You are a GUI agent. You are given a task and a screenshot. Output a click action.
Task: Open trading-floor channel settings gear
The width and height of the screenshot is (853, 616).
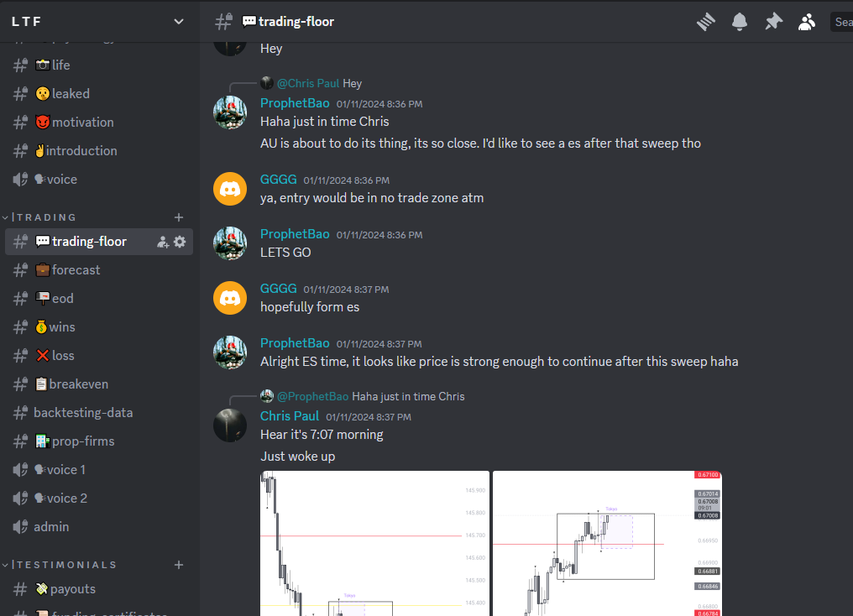pyautogui.click(x=180, y=242)
